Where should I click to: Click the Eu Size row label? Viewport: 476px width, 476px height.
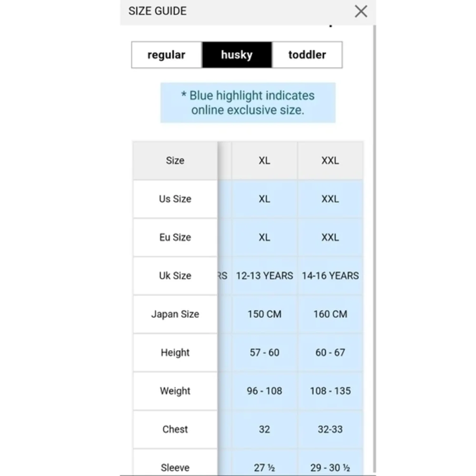tap(175, 237)
